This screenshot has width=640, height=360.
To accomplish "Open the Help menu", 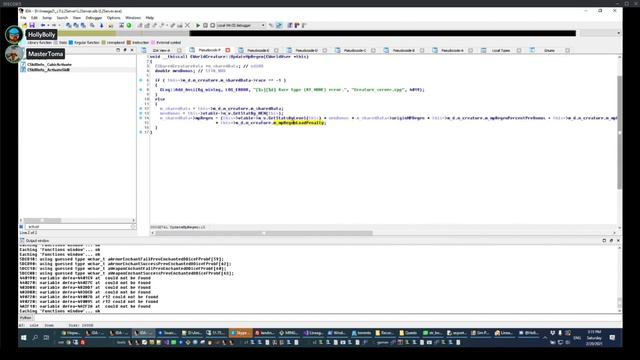I will [x=150, y=18].
